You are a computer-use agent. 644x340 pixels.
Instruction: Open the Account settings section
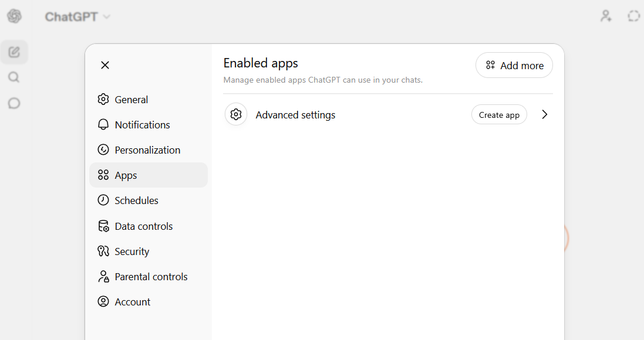pyautogui.click(x=132, y=301)
